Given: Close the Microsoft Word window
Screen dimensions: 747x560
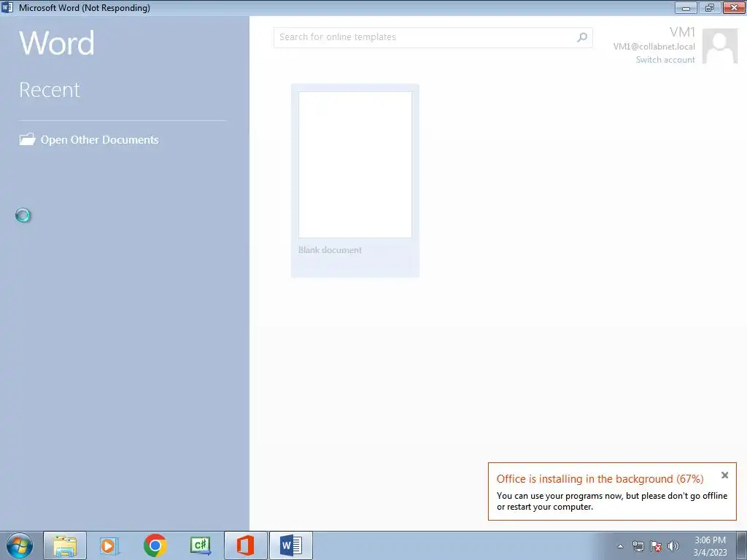Looking at the screenshot, I should click(734, 7).
